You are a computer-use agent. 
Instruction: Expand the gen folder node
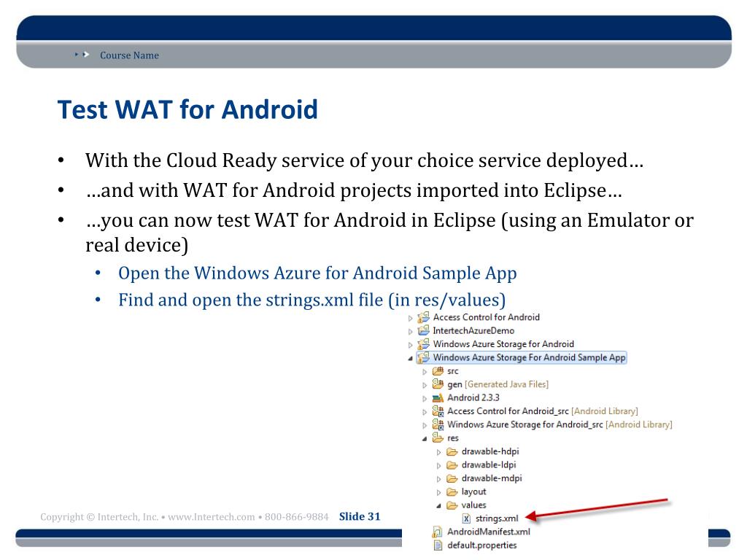(x=425, y=385)
